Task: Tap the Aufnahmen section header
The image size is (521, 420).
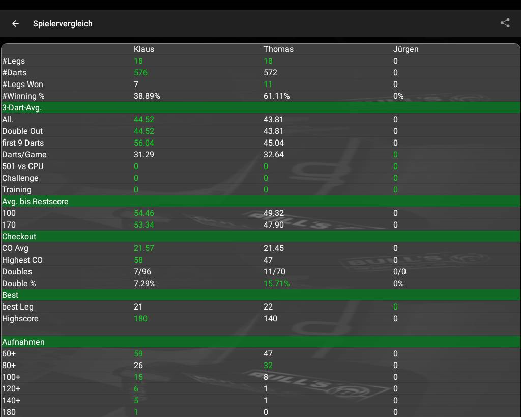Action: pyautogui.click(x=23, y=342)
